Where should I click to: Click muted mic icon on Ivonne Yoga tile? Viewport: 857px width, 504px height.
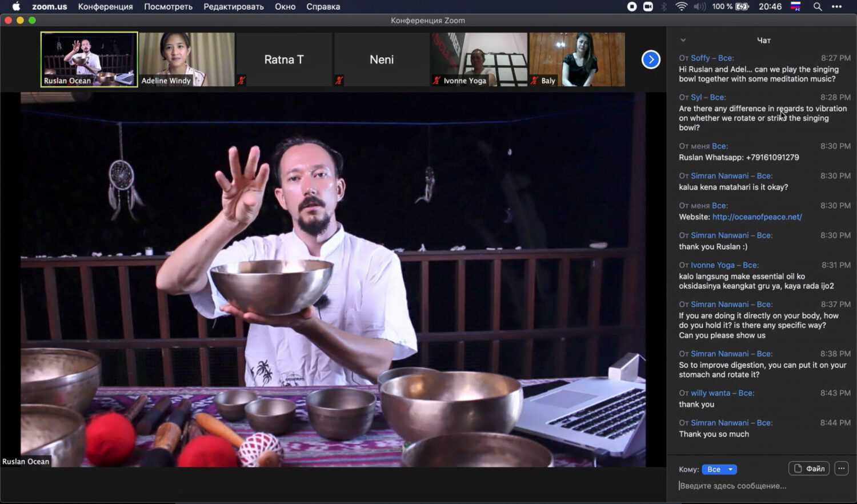[x=436, y=81]
